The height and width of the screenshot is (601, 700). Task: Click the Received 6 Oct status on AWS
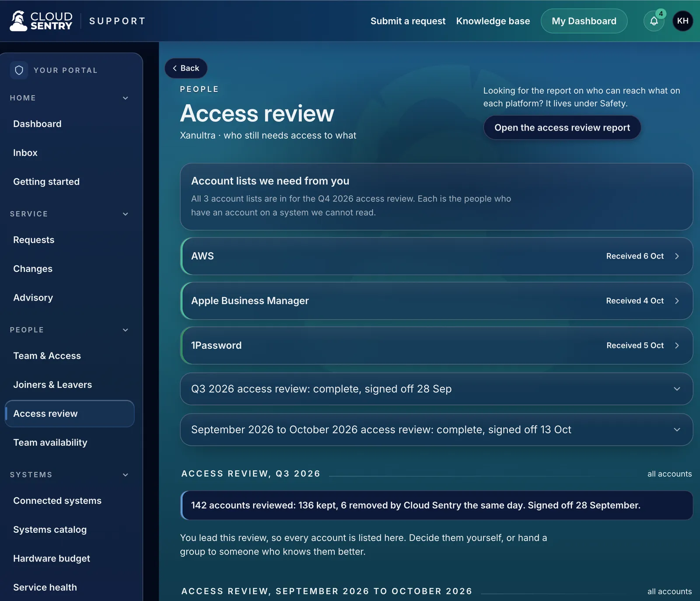point(635,256)
